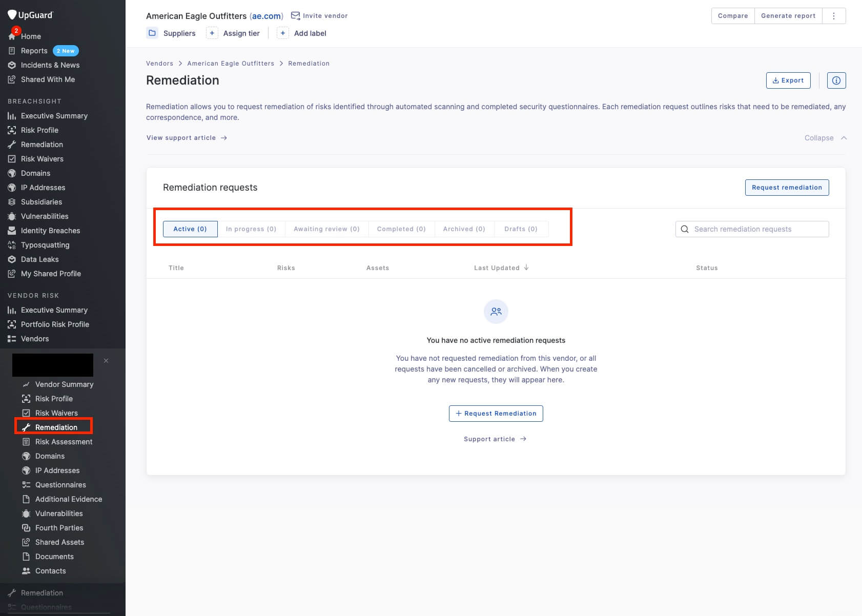Click the Export button
862x616 pixels.
click(x=788, y=80)
